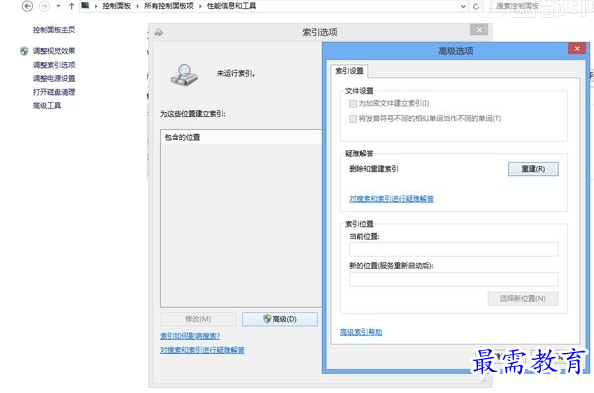594x393 pixels.
Task: Click the shield icon beside 调整视觉效果
Action: tap(24, 51)
